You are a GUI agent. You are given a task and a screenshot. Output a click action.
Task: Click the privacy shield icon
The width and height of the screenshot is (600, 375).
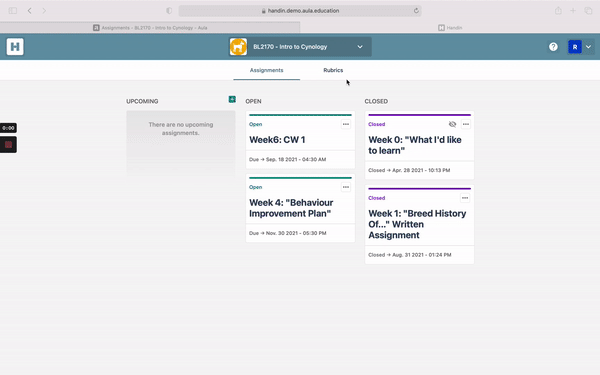click(169, 11)
